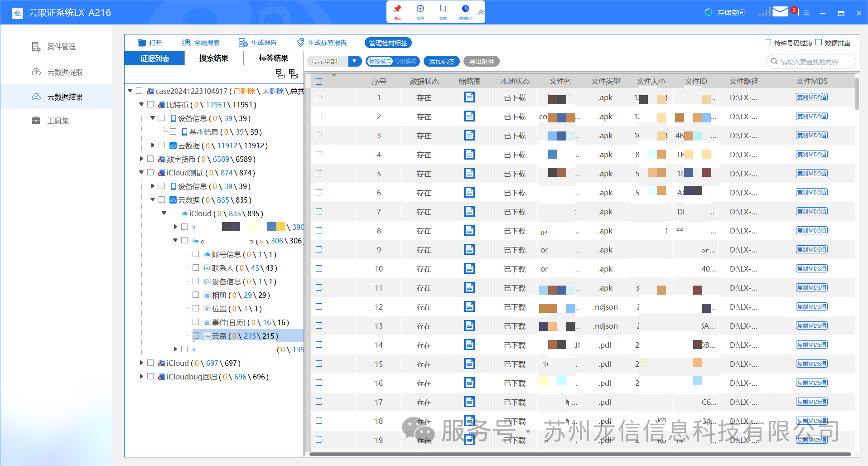Open the 显示全部 filter dropdown
The width and height of the screenshot is (868, 466).
(x=354, y=61)
